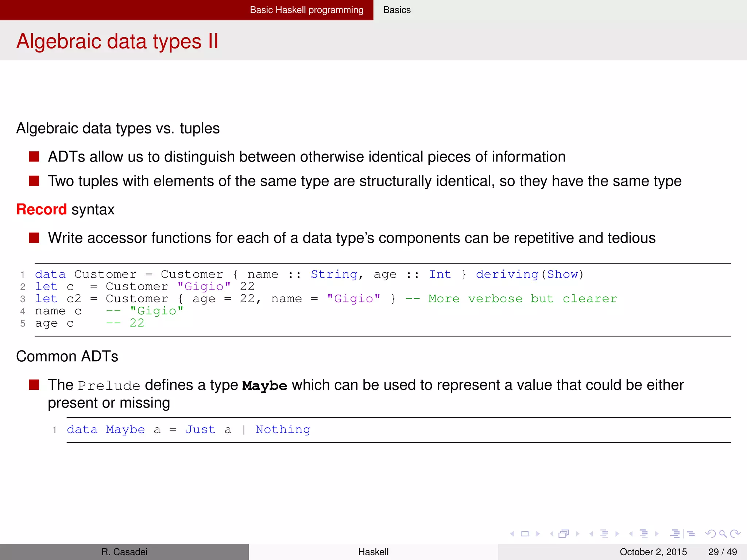Go to previous frame with the left arrow before the stacked frames icon
The width and height of the screenshot is (747, 560).
coord(551,534)
